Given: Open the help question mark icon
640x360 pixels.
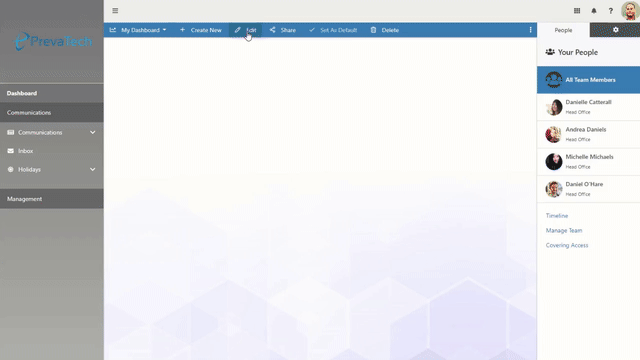Looking at the screenshot, I should click(611, 11).
